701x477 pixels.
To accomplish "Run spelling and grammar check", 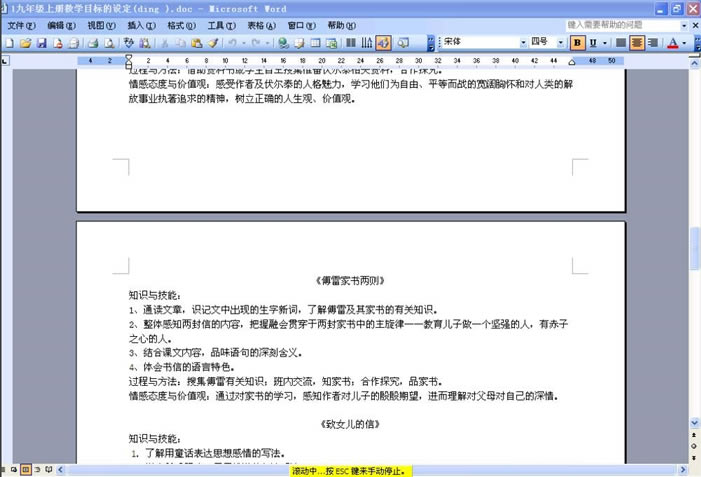I will tap(129, 43).
